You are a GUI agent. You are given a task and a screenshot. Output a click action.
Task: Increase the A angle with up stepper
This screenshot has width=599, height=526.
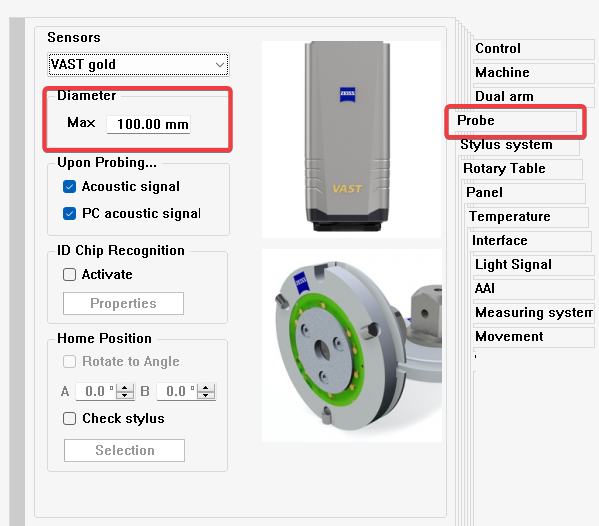click(x=125, y=387)
